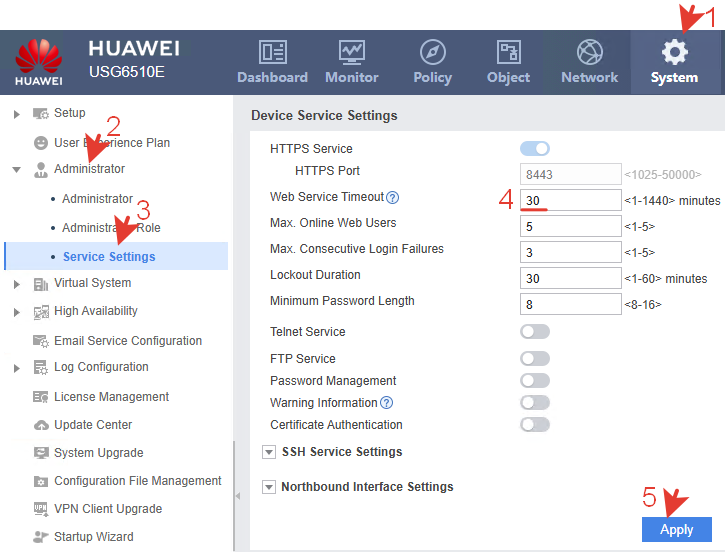Select the Object icon in navigation

click(x=508, y=52)
